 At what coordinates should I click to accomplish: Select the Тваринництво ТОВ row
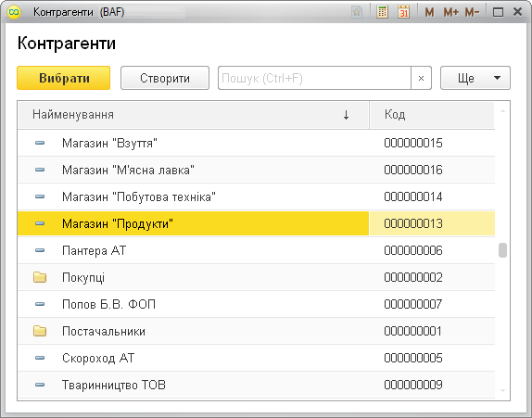pos(256,385)
